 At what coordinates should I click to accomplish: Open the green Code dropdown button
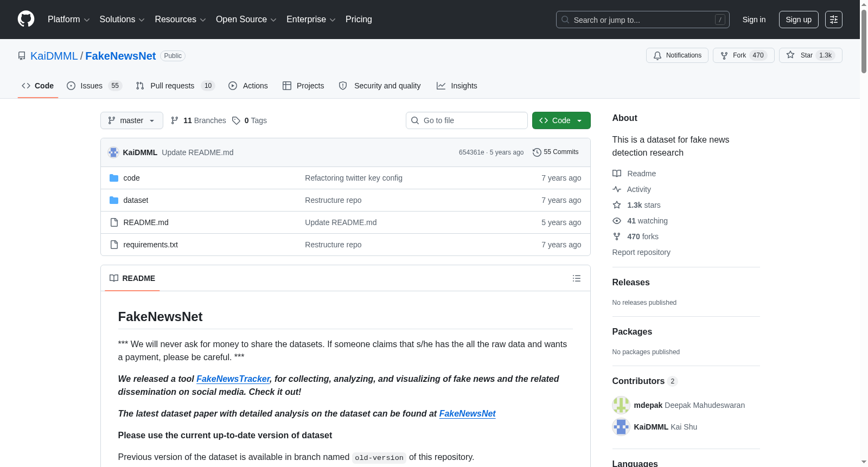(561, 120)
